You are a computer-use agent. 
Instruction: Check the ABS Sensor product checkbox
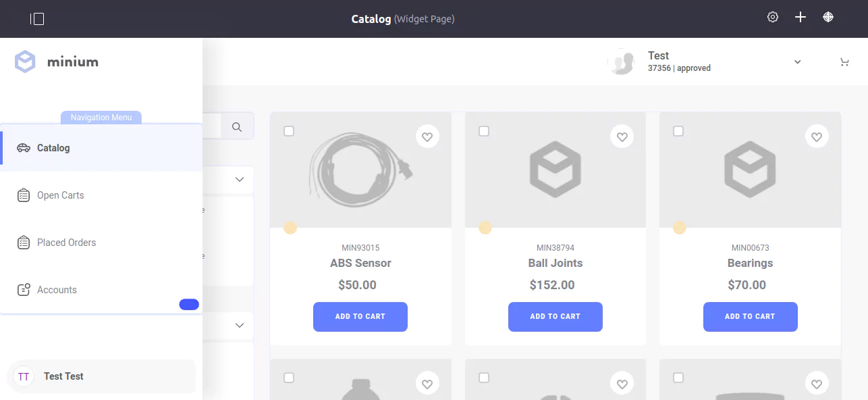point(289,131)
